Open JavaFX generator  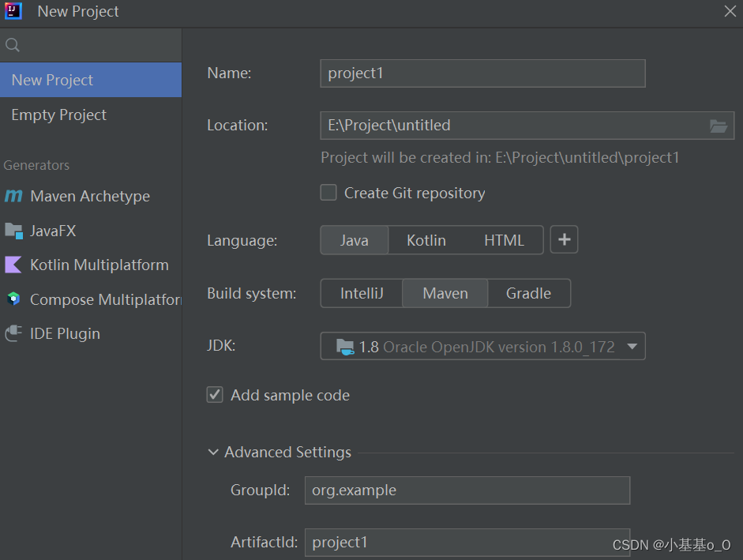pos(91,231)
